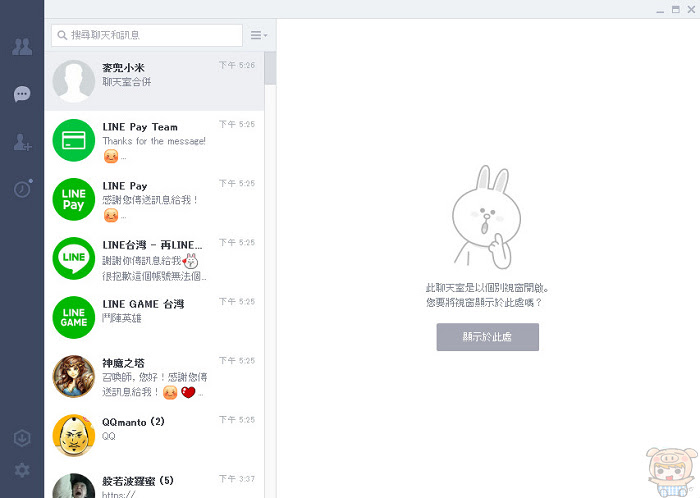Viewport: 700px width, 498px height.
Task: Open the LINE台灣 - 再LINE... chat
Action: point(154,258)
